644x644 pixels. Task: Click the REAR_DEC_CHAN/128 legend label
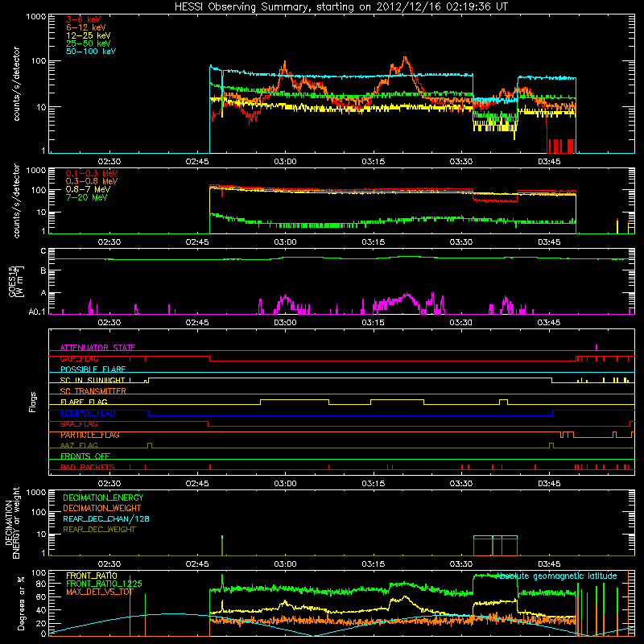click(x=106, y=518)
